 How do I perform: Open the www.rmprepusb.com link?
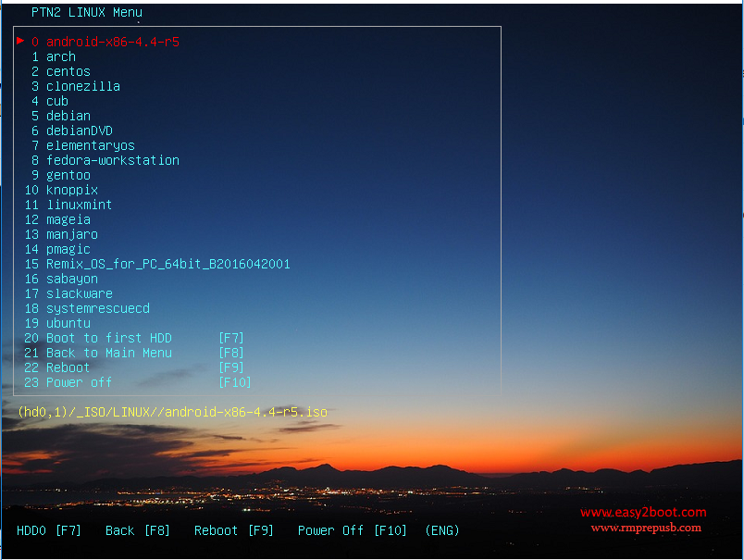click(646, 528)
